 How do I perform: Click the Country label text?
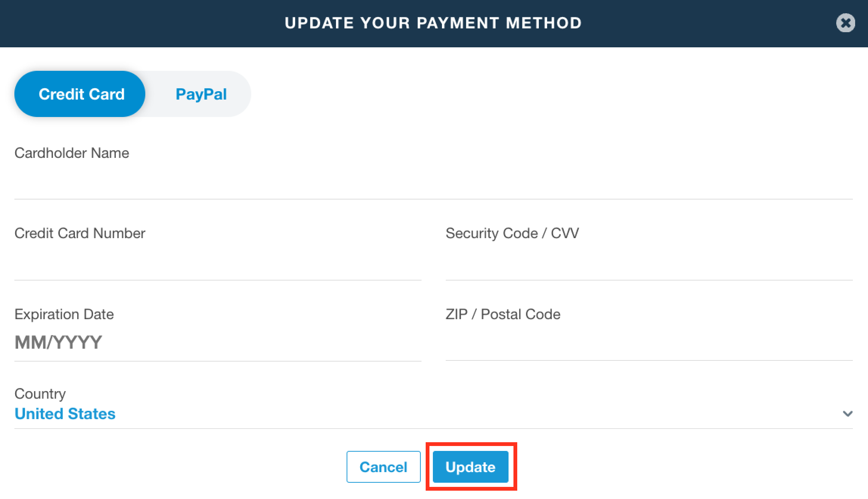coord(40,394)
